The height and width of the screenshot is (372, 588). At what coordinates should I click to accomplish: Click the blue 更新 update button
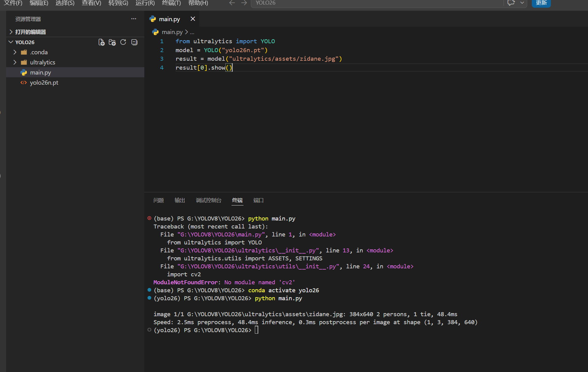point(541,3)
